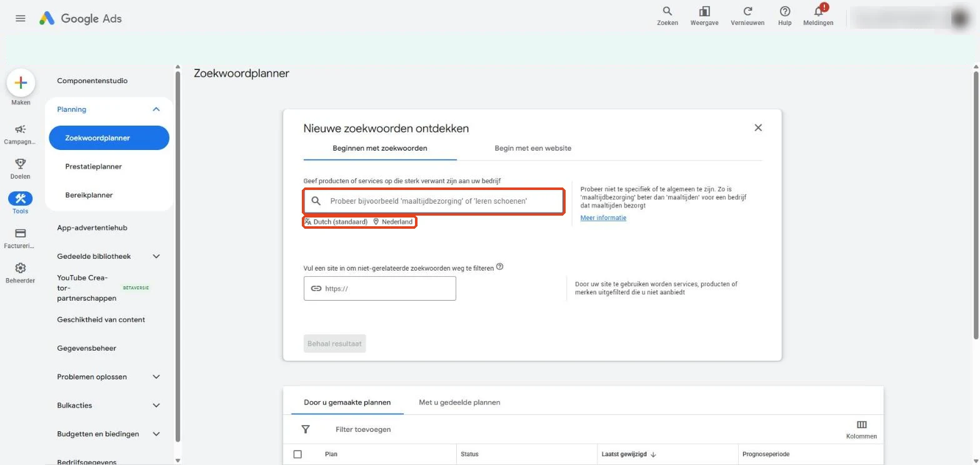
Task: Open Bereikplanner in the sidebar
Action: [89, 195]
